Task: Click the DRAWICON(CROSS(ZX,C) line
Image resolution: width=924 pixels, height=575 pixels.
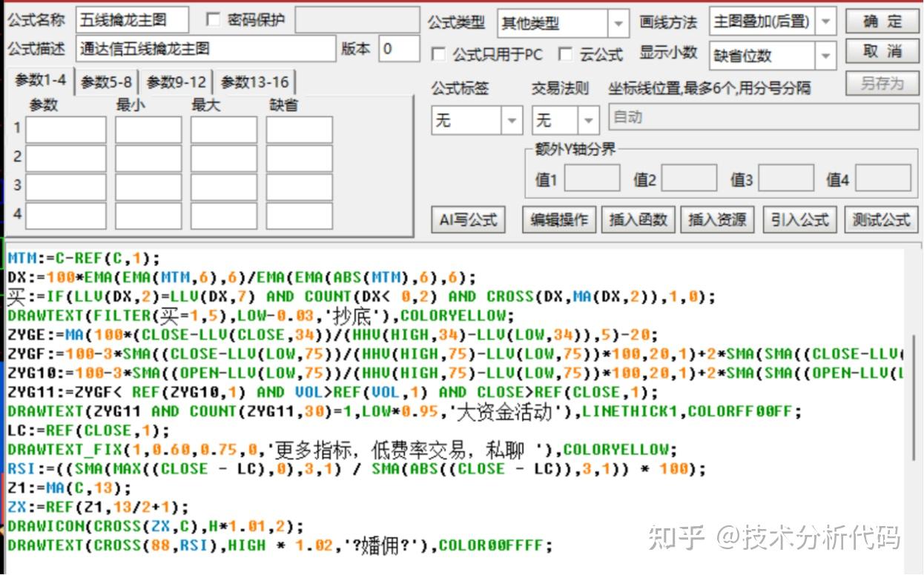Action: pyautogui.click(x=156, y=527)
